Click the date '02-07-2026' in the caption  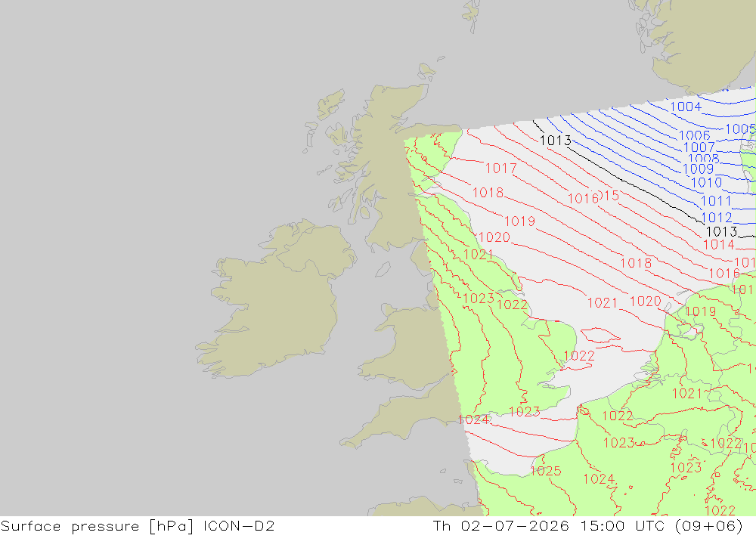(x=515, y=526)
